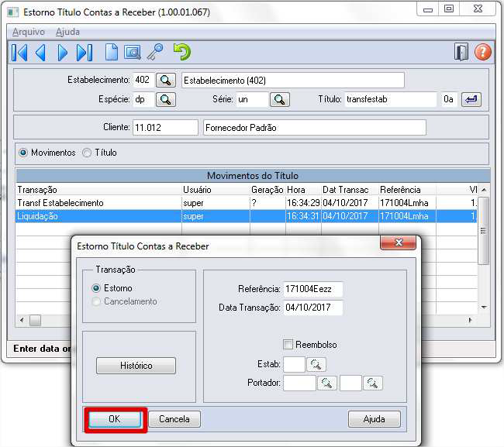Open the search screen magnifier icon

[133, 53]
